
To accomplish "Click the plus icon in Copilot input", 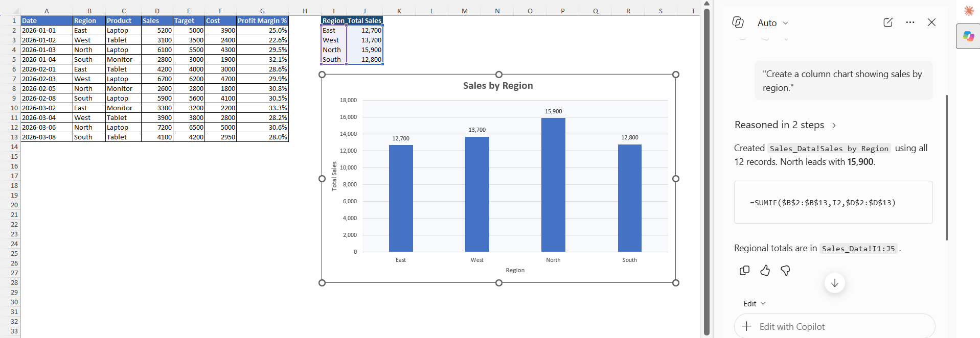I will coord(746,326).
